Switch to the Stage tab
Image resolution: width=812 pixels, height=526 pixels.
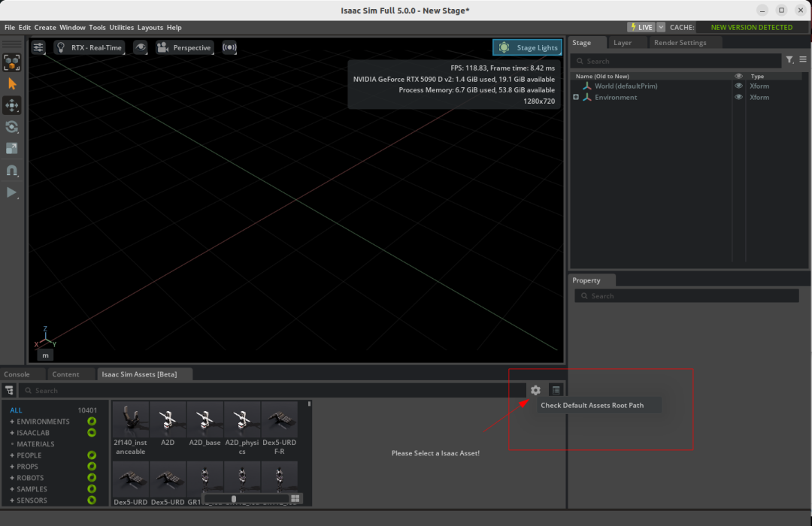[581, 42]
